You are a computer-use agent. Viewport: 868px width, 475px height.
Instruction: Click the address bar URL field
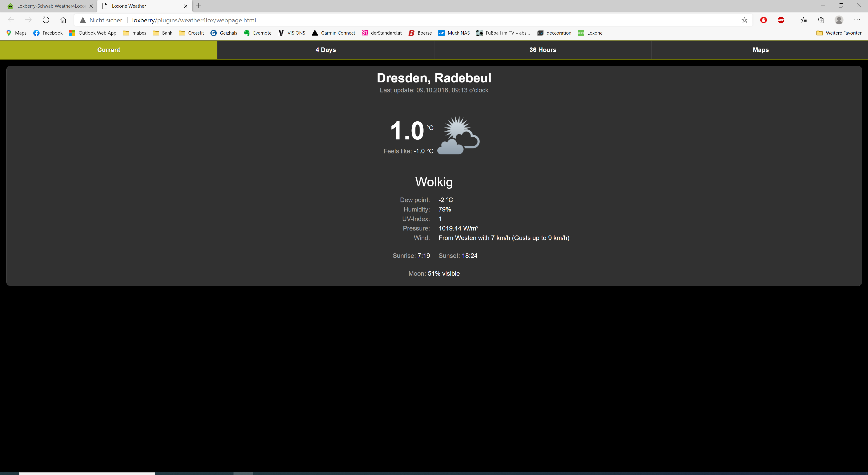pyautogui.click(x=404, y=20)
